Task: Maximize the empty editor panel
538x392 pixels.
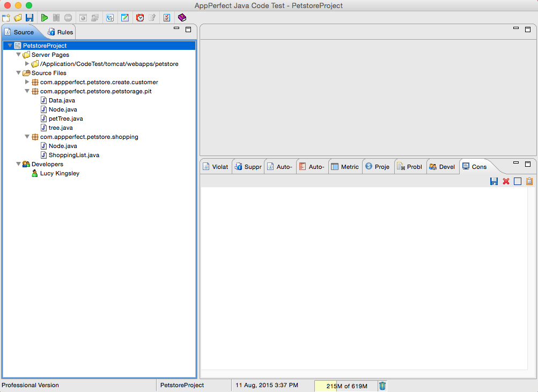Action: click(528, 29)
